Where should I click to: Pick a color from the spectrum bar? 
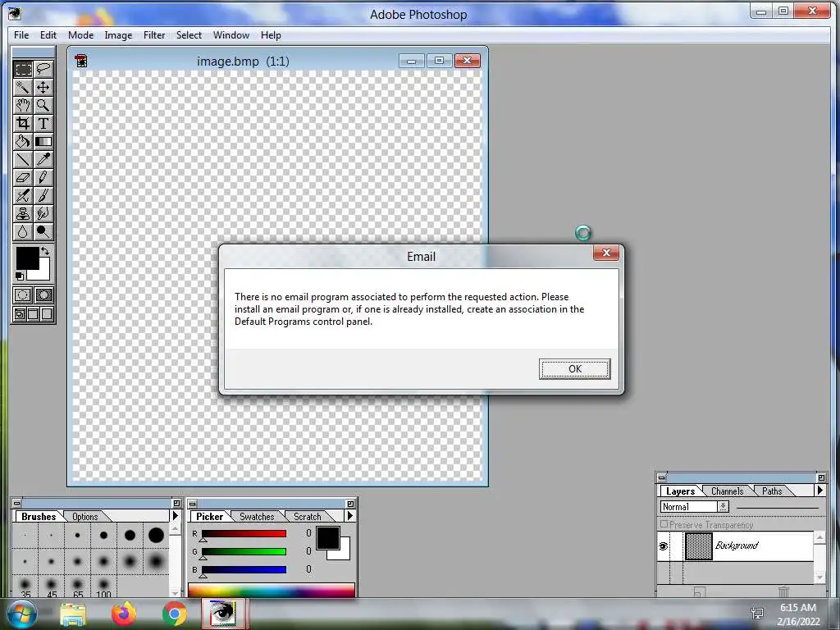point(271,591)
